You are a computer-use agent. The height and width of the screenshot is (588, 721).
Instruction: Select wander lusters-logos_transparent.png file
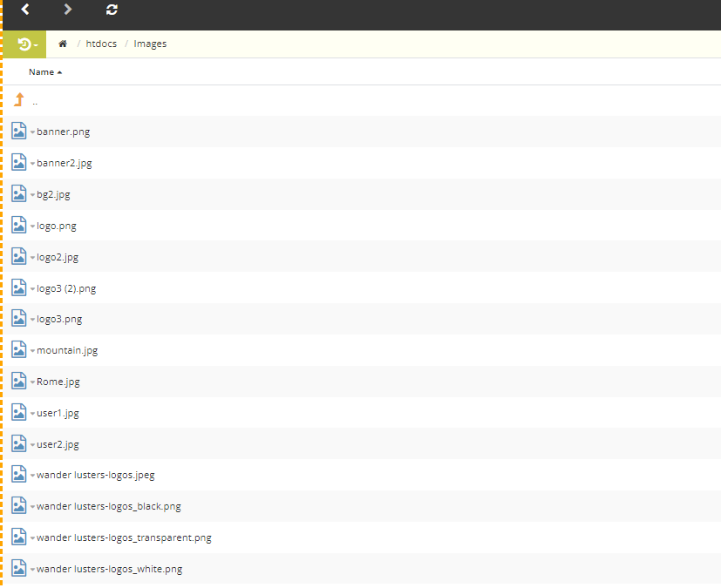pyautogui.click(x=124, y=538)
